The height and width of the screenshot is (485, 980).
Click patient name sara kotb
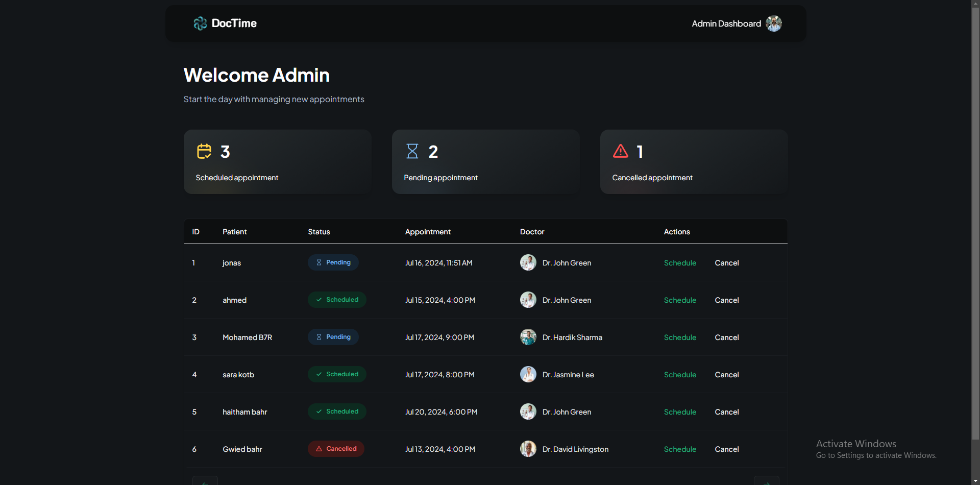click(238, 375)
